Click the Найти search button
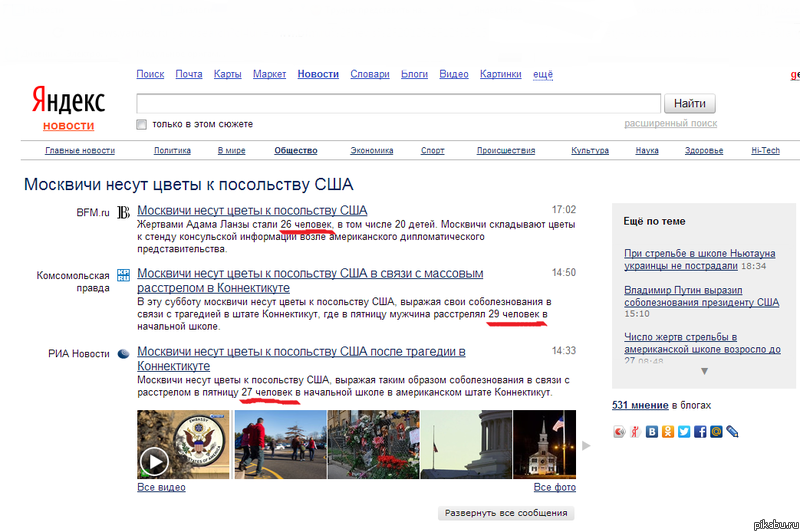The width and height of the screenshot is (800, 532). click(690, 104)
